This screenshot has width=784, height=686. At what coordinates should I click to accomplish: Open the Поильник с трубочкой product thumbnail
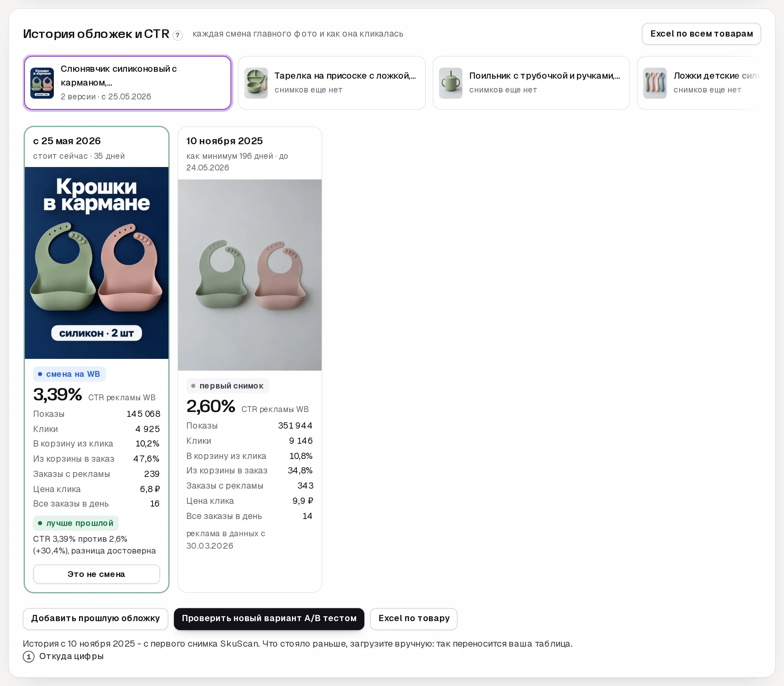[x=451, y=83]
